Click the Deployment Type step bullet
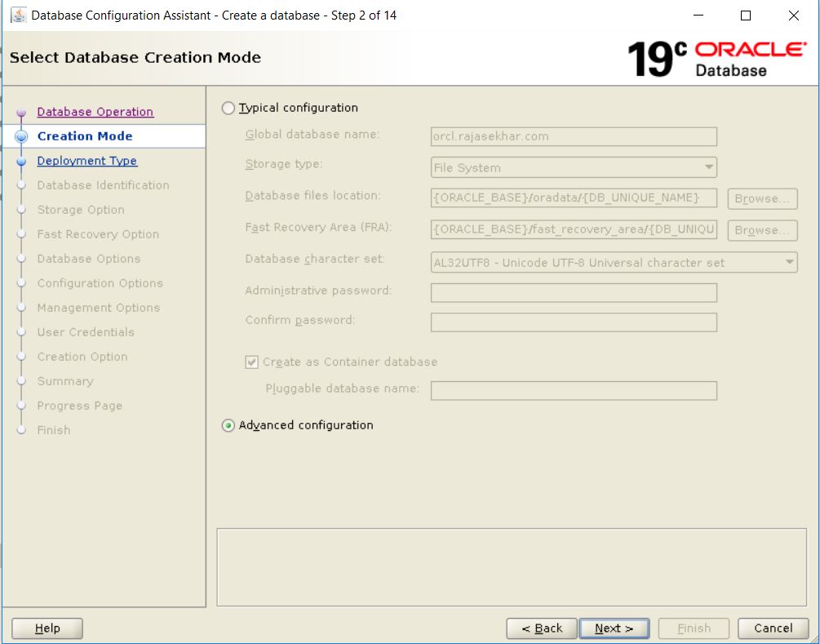This screenshot has width=820, height=644. 21,162
